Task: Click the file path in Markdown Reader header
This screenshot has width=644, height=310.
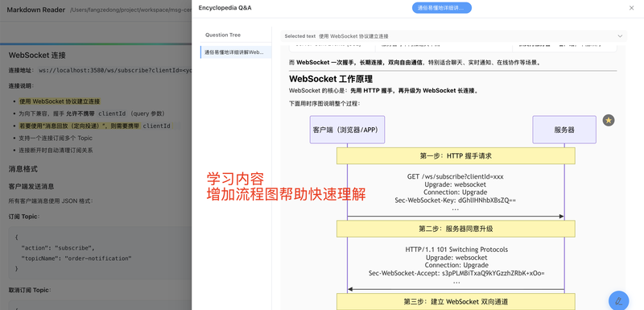Action: click(130, 10)
